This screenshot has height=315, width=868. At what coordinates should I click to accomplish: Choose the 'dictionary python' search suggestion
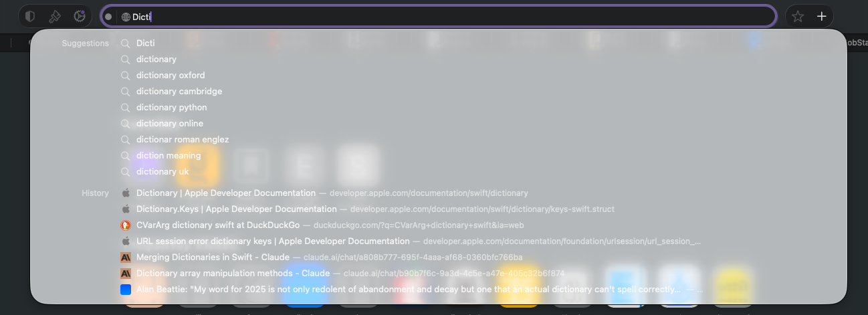coord(171,107)
